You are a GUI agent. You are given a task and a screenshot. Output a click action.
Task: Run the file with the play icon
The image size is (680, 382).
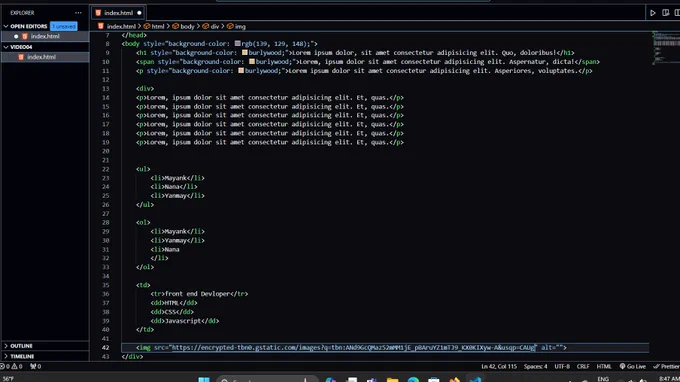[x=653, y=13]
